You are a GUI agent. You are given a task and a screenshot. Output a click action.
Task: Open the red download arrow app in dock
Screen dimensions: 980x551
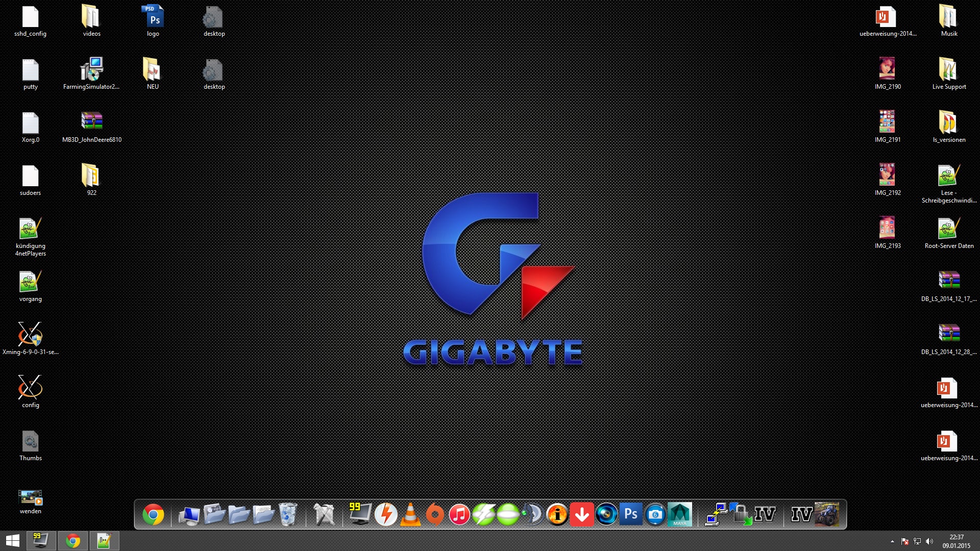click(582, 514)
